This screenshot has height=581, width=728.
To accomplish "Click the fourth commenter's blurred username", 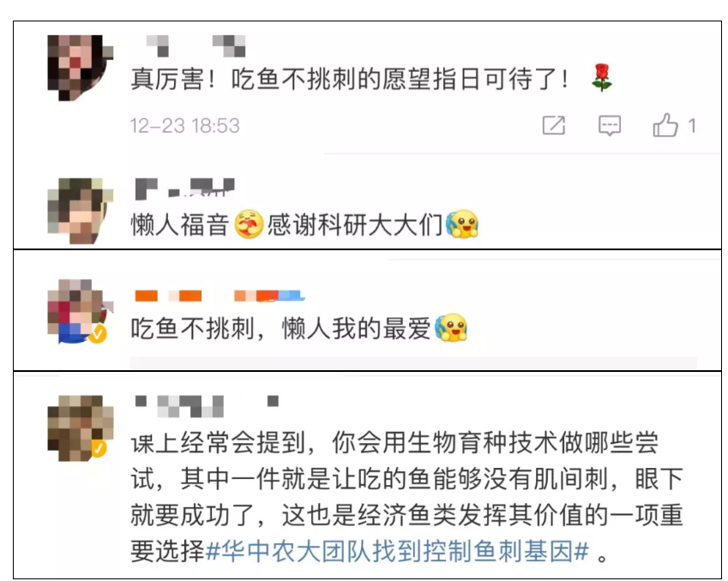I will [x=207, y=406].
